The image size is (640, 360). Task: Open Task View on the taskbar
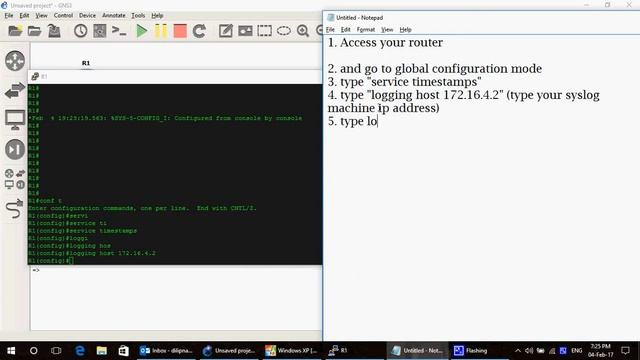click(56, 351)
